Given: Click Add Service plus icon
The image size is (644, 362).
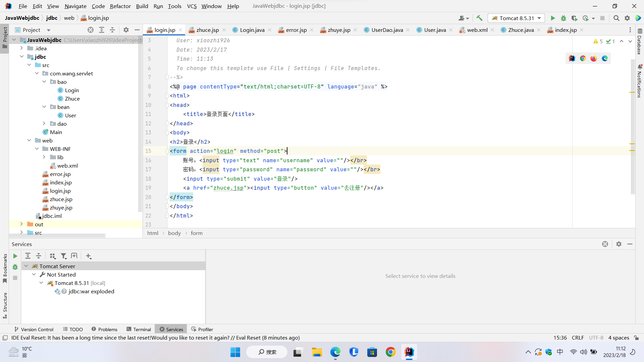Looking at the screenshot, I should [88, 256].
